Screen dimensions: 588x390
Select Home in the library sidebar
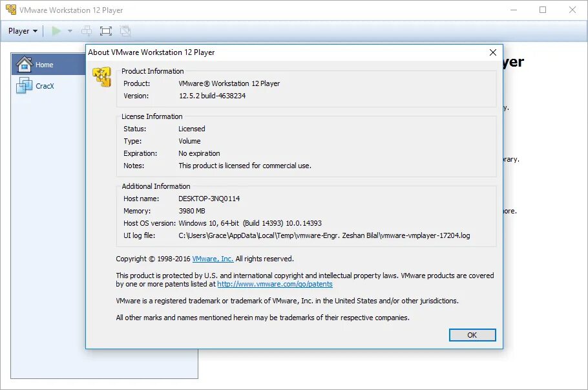pyautogui.click(x=48, y=64)
